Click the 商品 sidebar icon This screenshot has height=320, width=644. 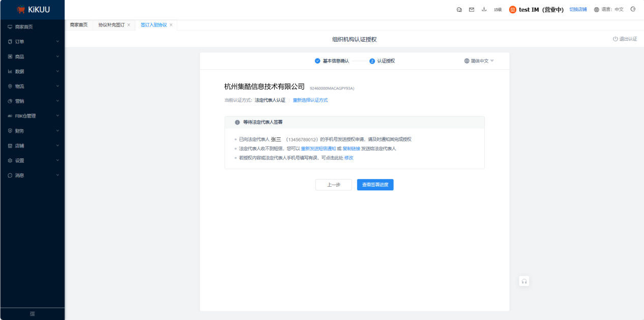click(x=10, y=56)
